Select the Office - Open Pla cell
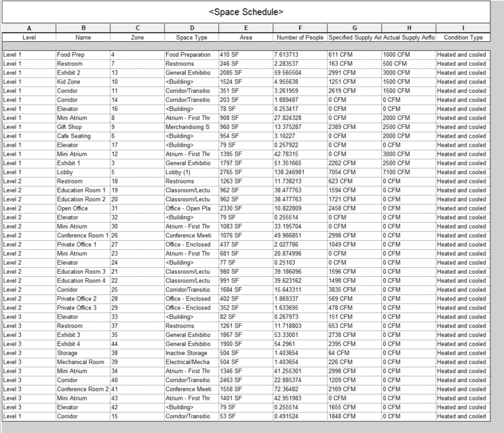The image size is (504, 433). click(192, 208)
